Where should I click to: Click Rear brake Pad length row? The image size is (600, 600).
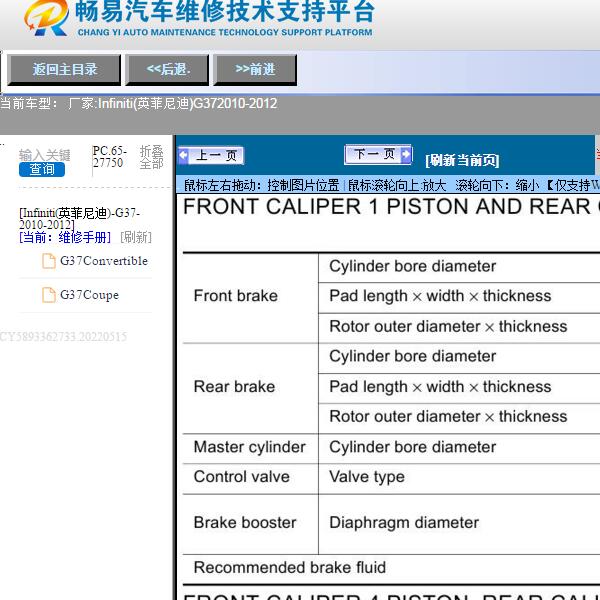(x=459, y=387)
